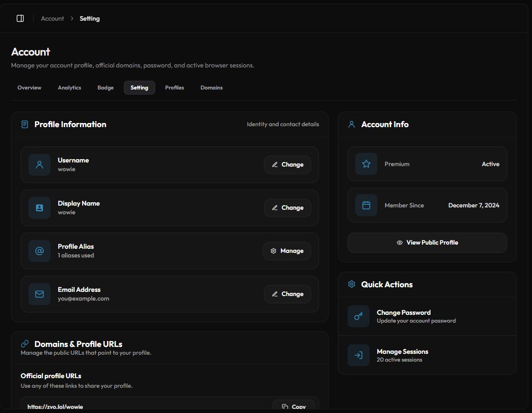
Task: Click the you@example.com email text
Action: 84,298
